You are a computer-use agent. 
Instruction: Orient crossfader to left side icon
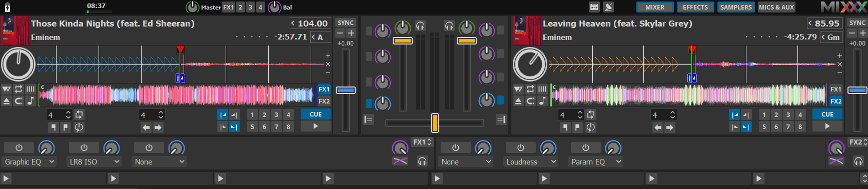click(369, 119)
